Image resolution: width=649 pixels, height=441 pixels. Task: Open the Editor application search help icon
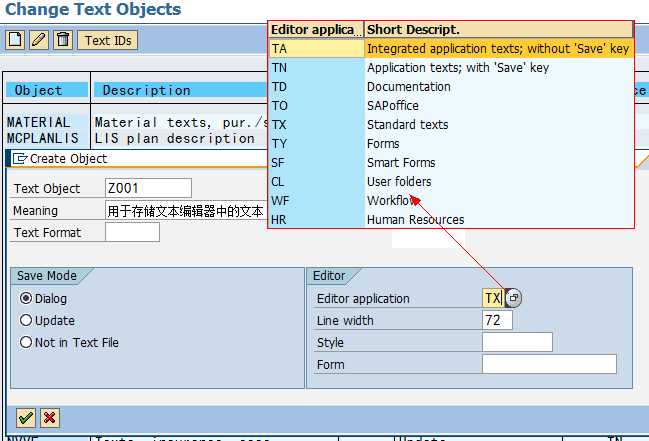point(513,298)
